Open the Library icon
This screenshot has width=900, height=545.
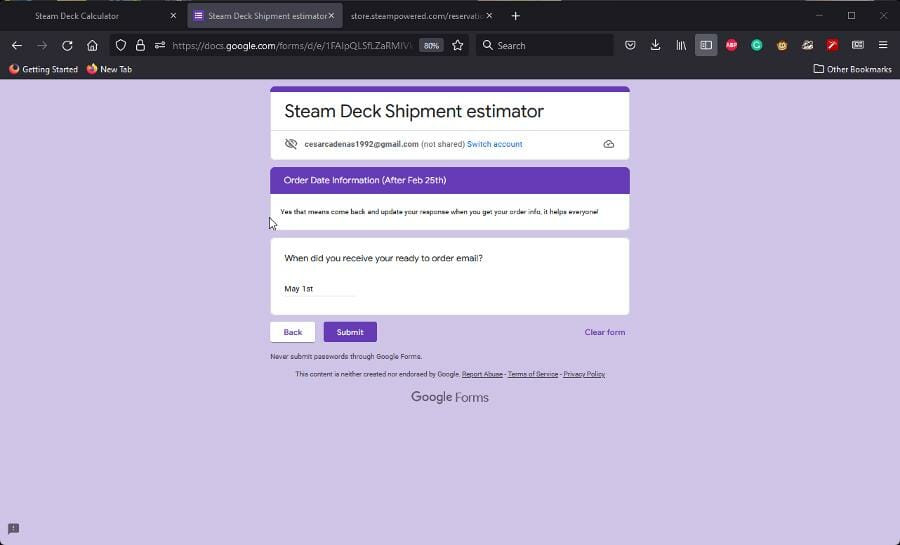(x=681, y=45)
